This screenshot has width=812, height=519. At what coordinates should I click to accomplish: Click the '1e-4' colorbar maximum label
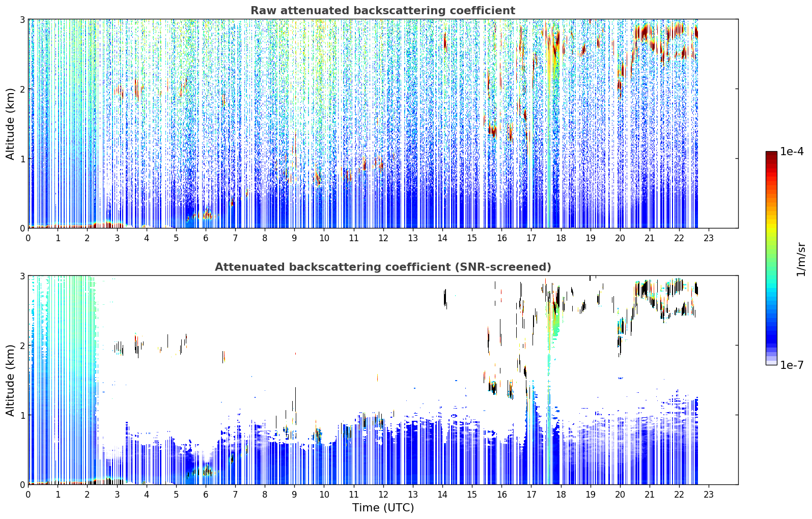pyautogui.click(x=792, y=152)
